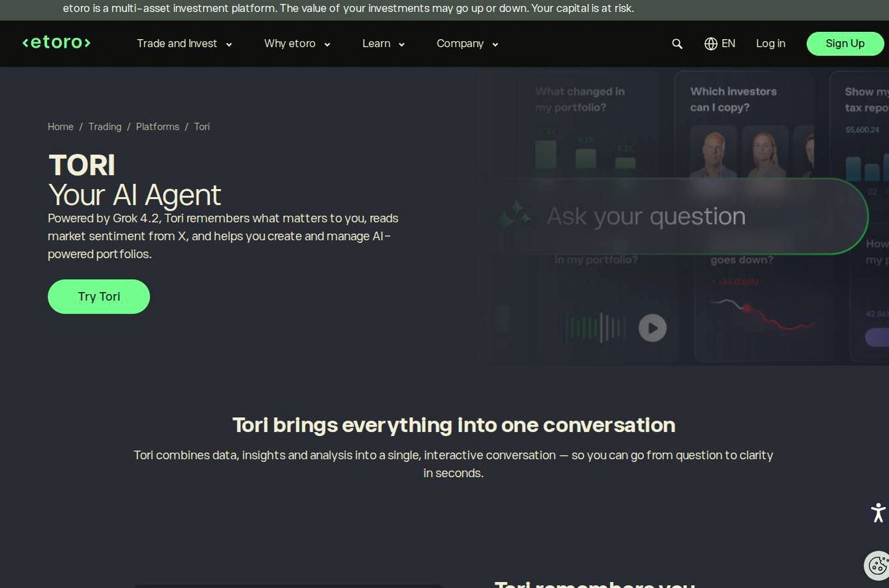Click heading Tori brings everything into one conversation
This screenshot has width=889, height=588.
(x=454, y=425)
